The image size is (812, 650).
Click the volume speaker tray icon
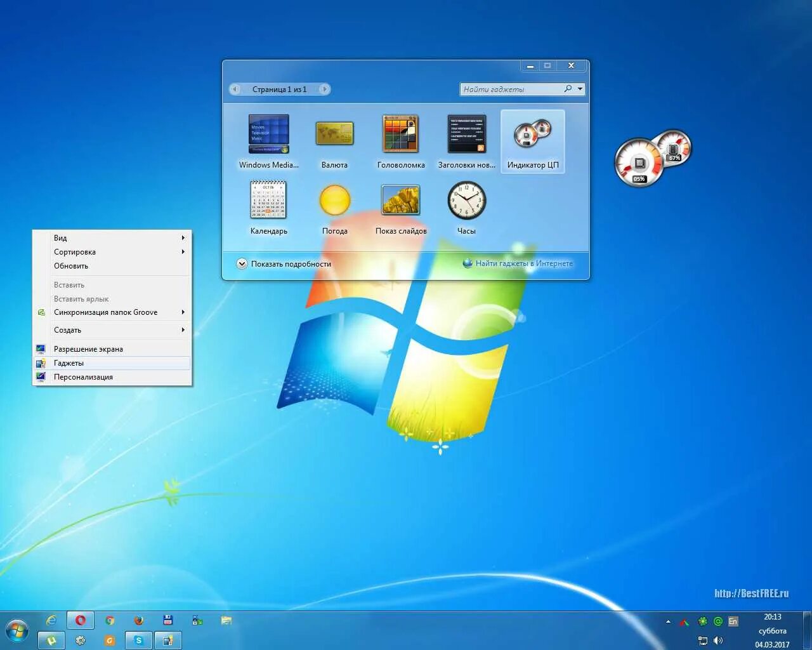718,640
